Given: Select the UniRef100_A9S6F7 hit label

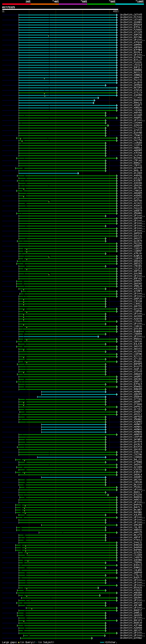Looking at the screenshot, I should point(131,105).
